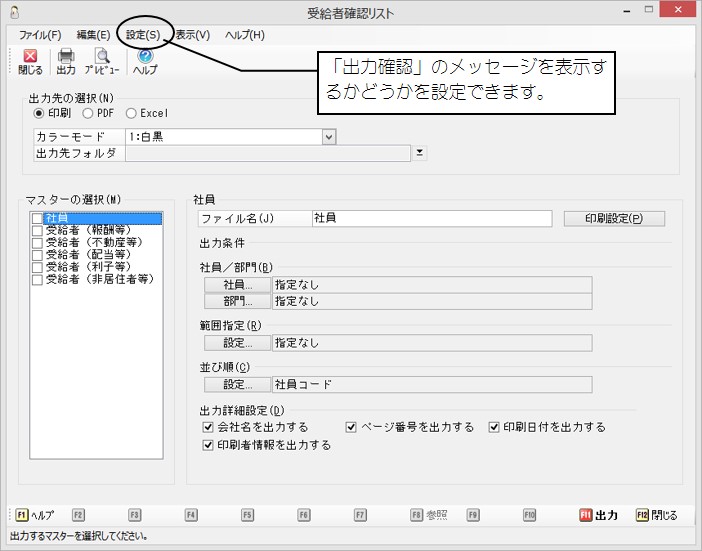This screenshot has height=551, width=702.
Task: Click the 印刷設定(P) button
Action: point(614,218)
